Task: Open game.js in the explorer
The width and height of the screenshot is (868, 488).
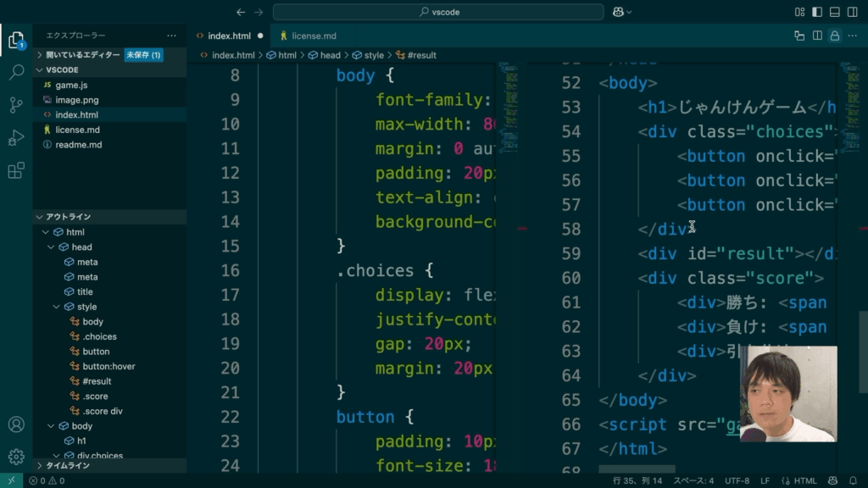Action: pyautogui.click(x=71, y=86)
